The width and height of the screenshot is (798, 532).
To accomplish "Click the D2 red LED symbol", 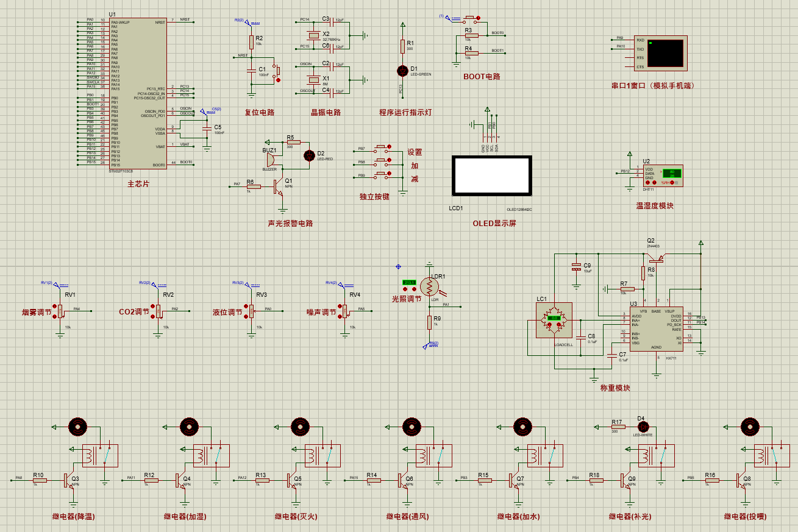I will [x=309, y=155].
